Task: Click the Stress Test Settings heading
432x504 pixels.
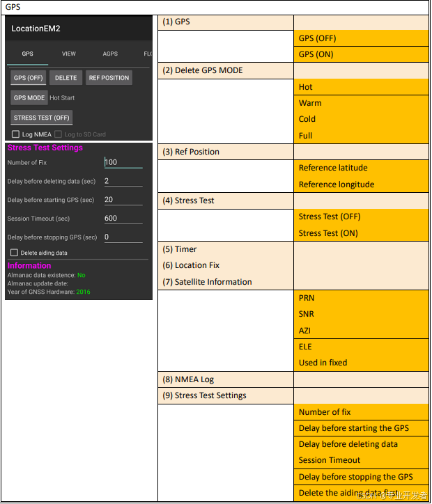Action: tap(45, 148)
